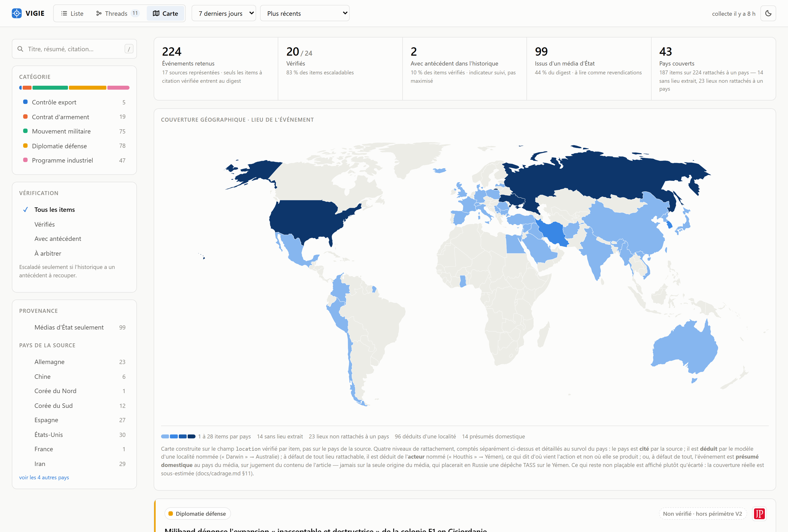Filter source country Allemagne
Screen dimensions: 788x532
tap(74, 362)
